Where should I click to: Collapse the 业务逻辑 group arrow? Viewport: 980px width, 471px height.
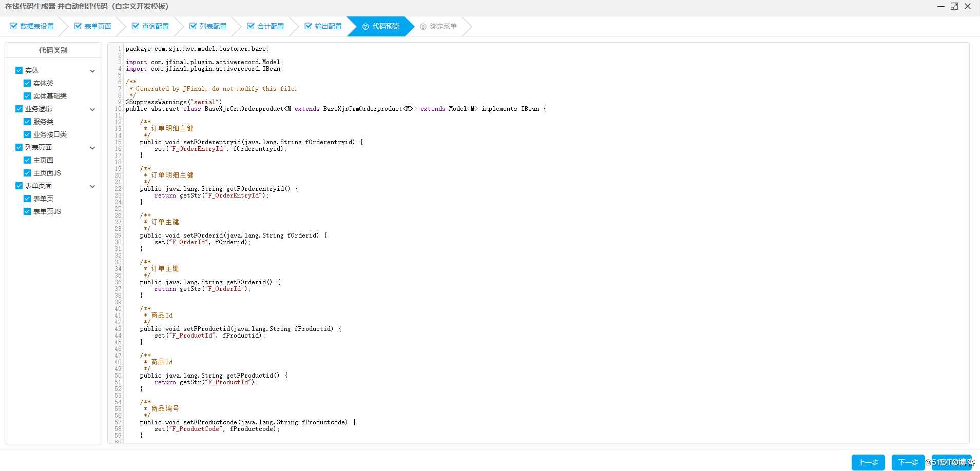pyautogui.click(x=92, y=109)
